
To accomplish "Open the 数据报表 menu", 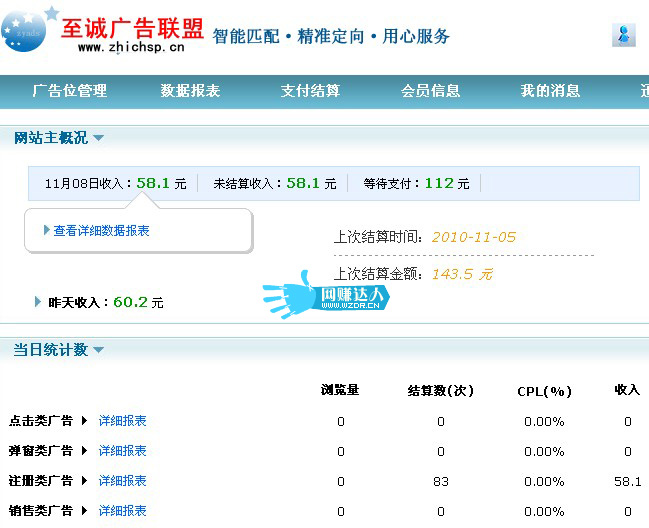I will (x=190, y=91).
